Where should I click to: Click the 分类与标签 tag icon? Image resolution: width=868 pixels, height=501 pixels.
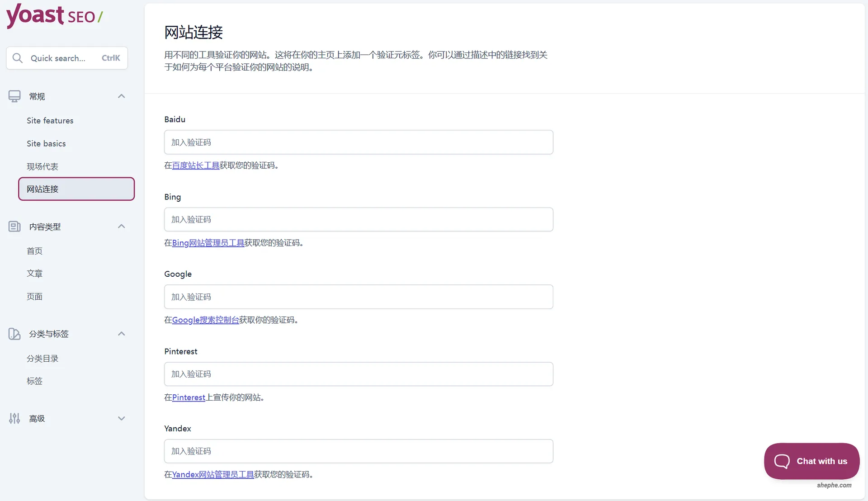[x=14, y=334]
